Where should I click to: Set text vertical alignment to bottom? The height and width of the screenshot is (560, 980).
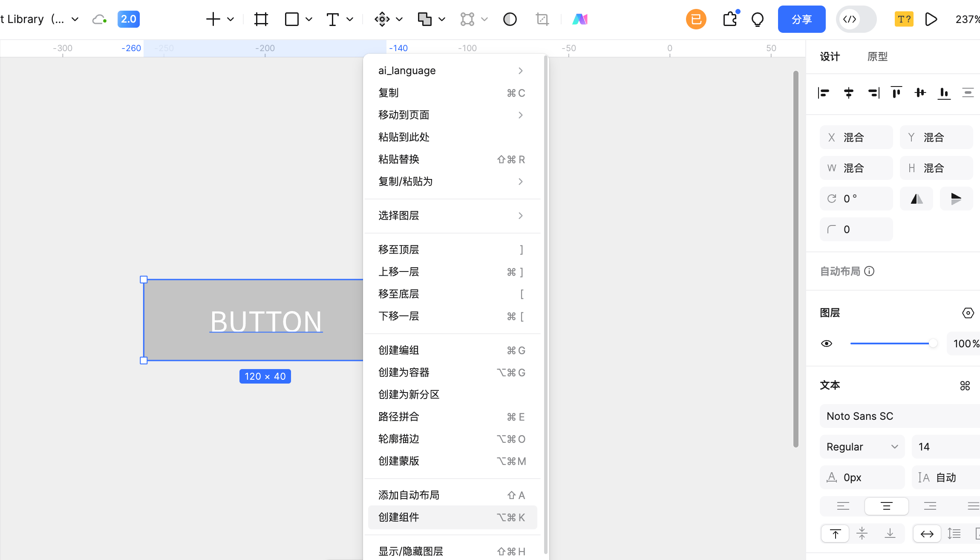(890, 534)
